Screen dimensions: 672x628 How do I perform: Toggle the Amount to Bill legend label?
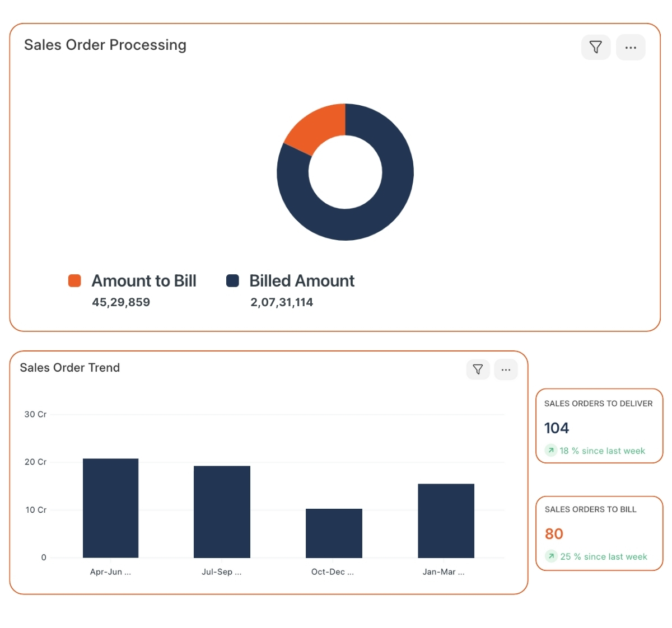tap(144, 281)
